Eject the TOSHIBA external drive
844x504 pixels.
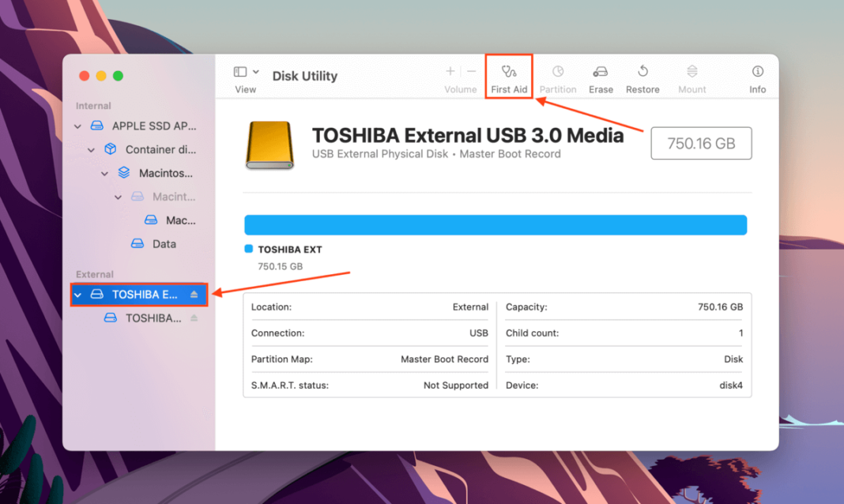tap(194, 294)
